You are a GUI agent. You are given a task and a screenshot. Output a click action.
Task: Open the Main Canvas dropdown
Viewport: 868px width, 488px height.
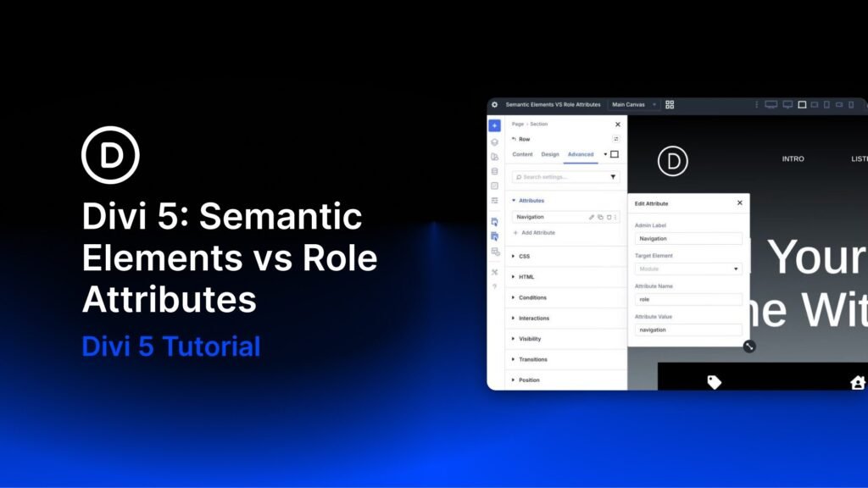pos(636,104)
